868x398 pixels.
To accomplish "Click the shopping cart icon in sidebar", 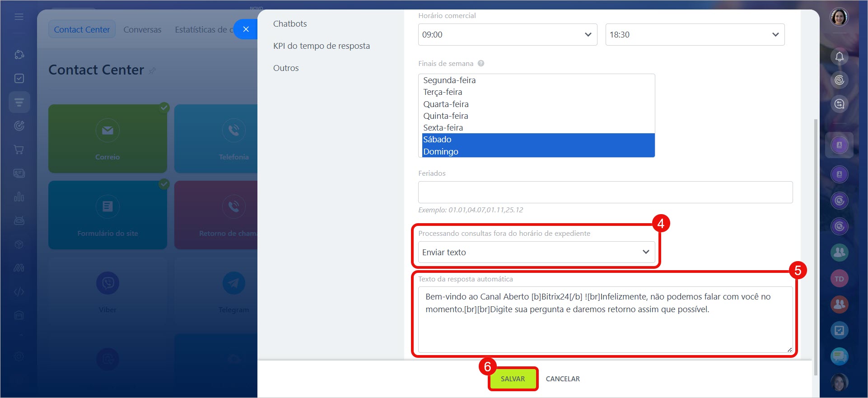I will (19, 150).
